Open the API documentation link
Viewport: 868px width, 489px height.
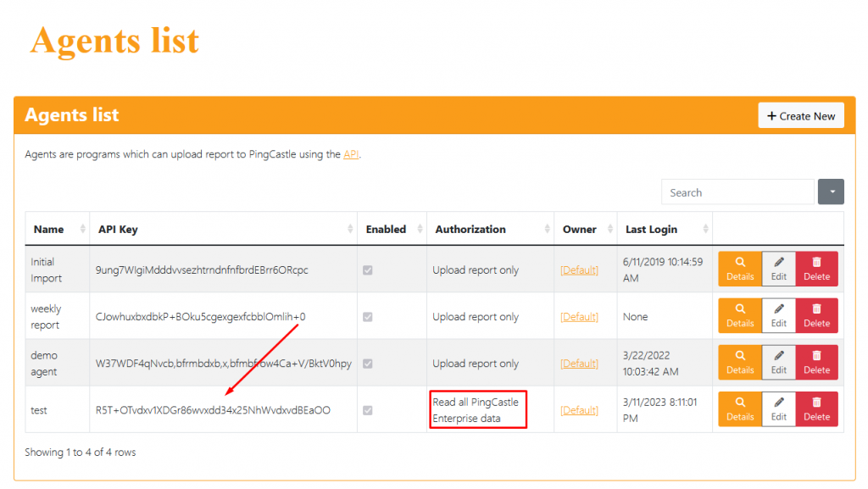point(351,154)
